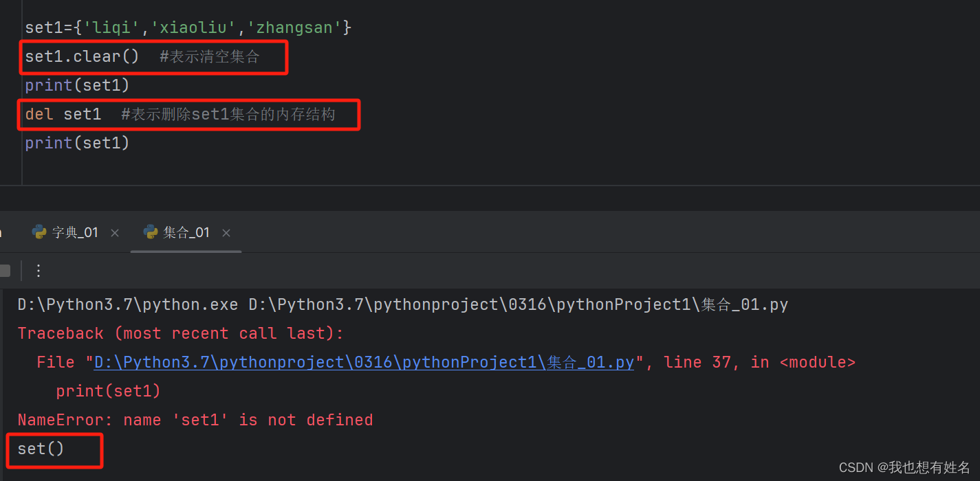Close the 字典_01 run tab
This screenshot has height=481, width=980.
pos(115,233)
